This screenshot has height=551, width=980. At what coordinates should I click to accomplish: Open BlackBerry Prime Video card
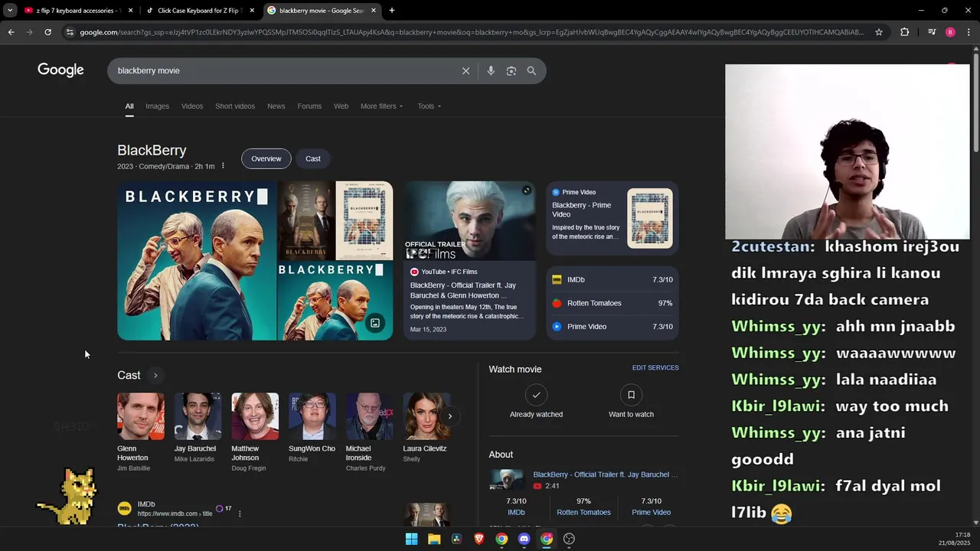[x=612, y=218]
